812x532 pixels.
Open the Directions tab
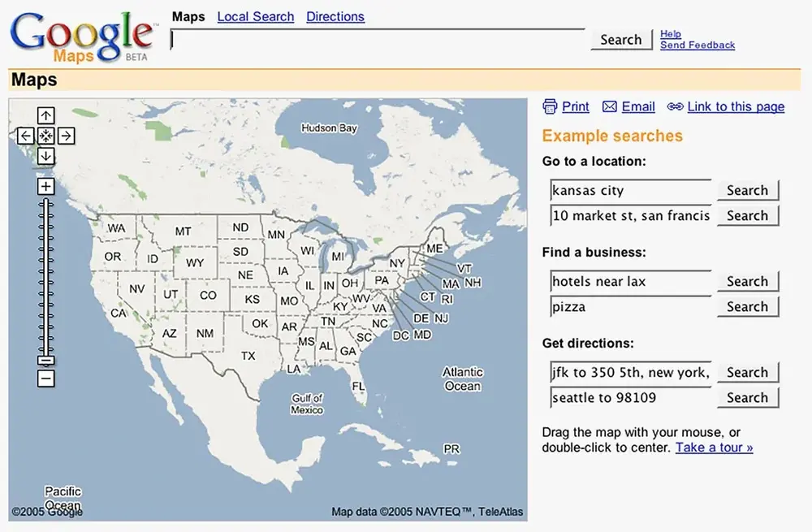pos(335,16)
